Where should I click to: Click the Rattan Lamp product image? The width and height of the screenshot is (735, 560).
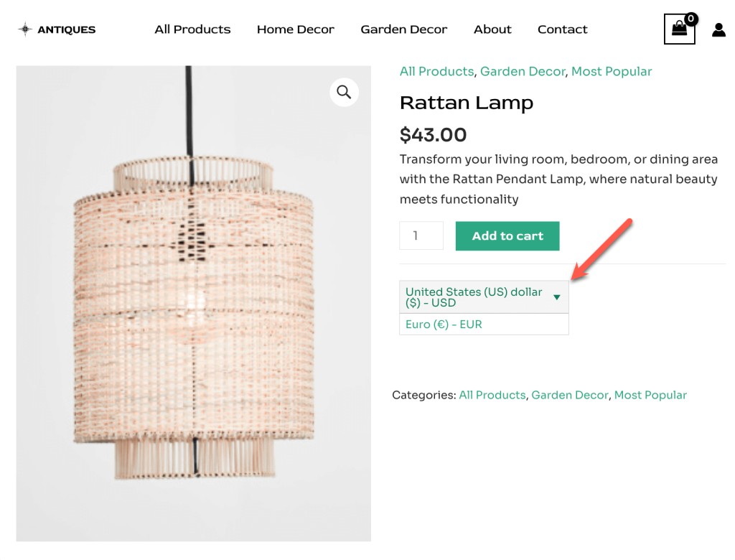point(194,304)
